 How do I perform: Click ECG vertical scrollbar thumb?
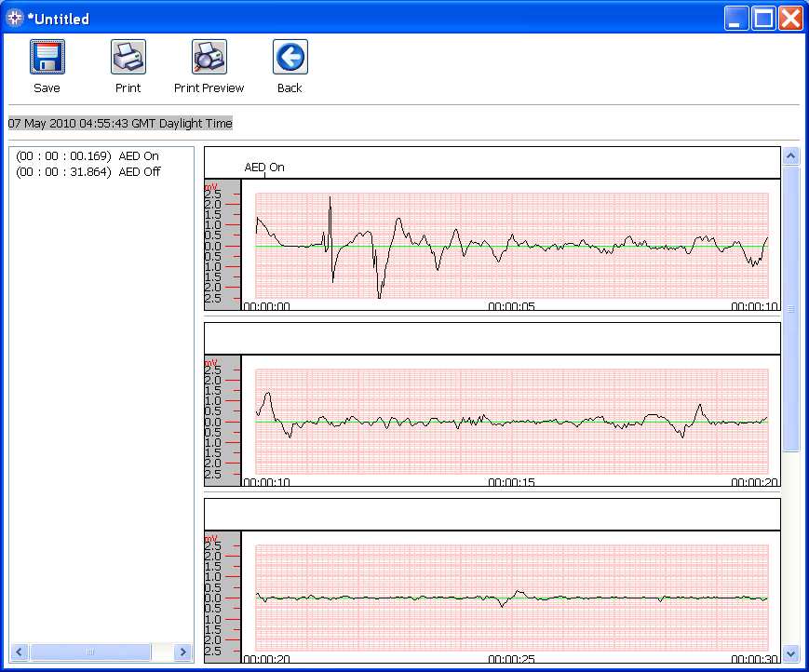(791, 309)
